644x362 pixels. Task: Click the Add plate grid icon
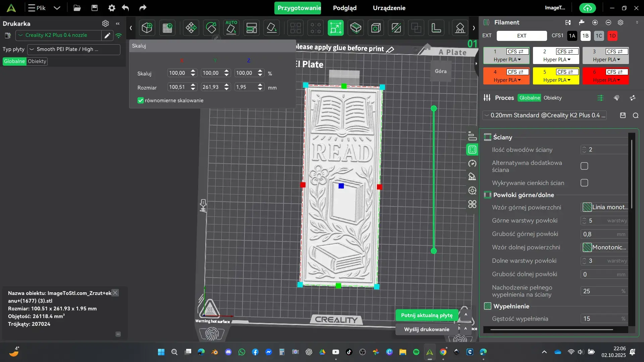pyautogui.click(x=167, y=28)
